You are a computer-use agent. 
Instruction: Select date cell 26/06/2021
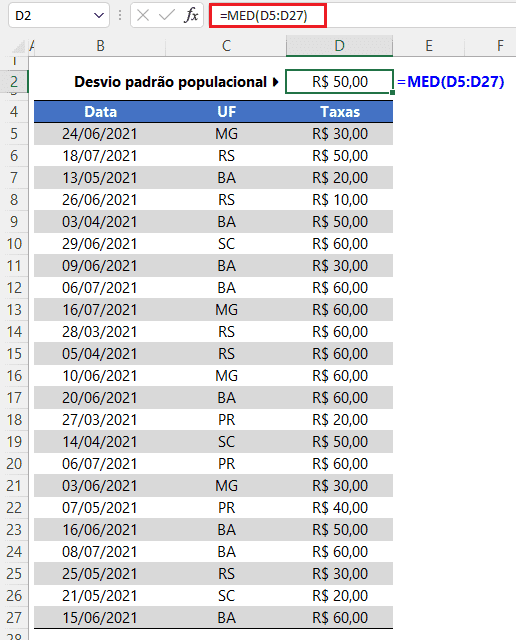[x=100, y=200]
